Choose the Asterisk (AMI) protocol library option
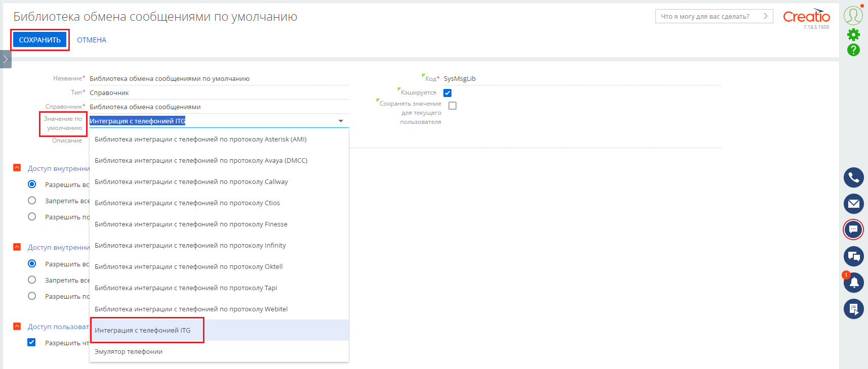 (219, 139)
